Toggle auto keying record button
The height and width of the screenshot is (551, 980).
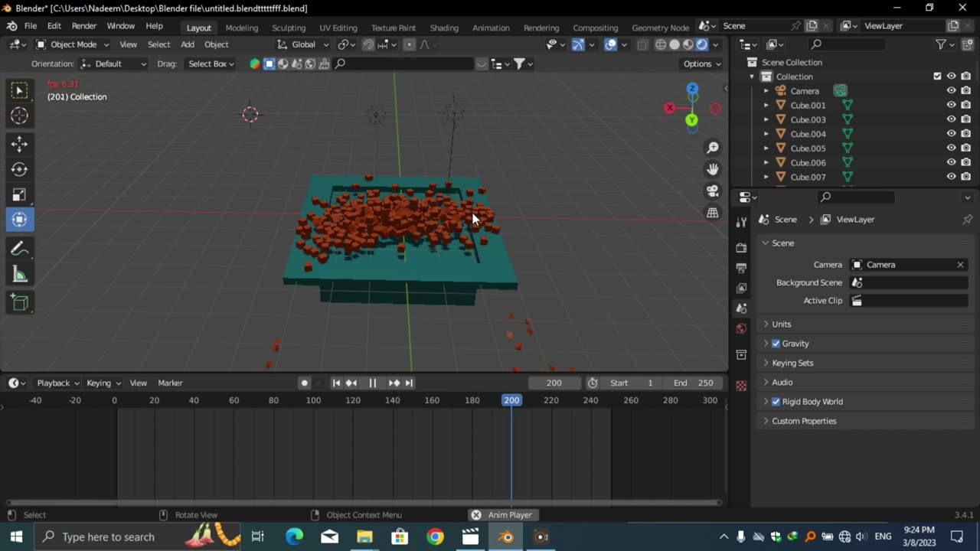point(304,383)
